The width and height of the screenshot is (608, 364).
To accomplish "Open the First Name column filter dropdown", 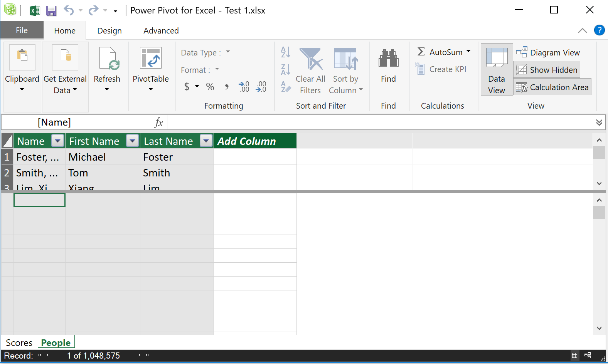I will [x=132, y=141].
